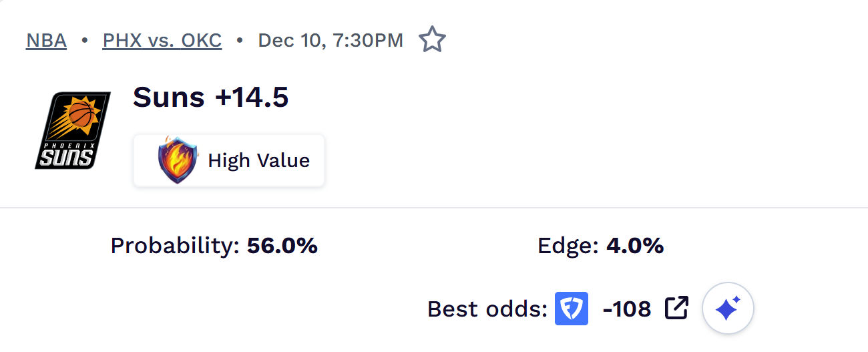
Task: Favorite this pick with the star icon
Action: click(432, 40)
